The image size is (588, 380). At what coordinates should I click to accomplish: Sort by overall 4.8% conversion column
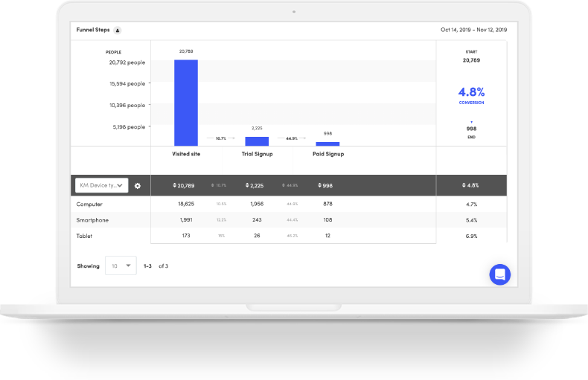(x=471, y=186)
